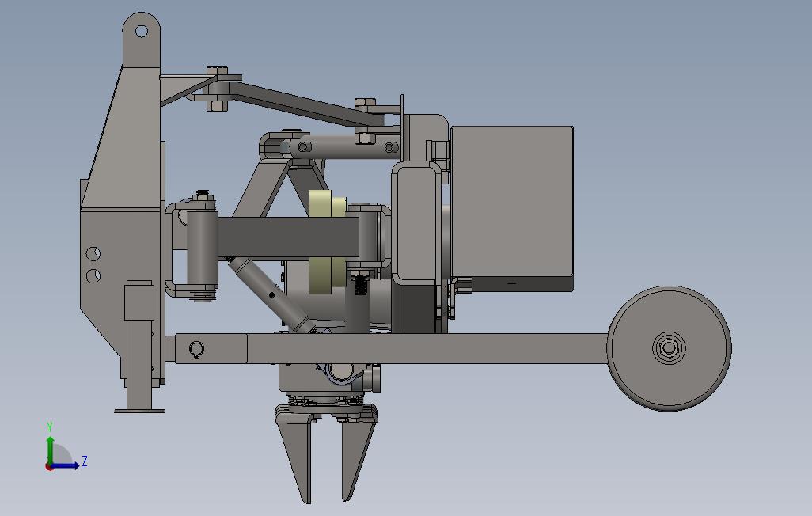Click the green Y axis of the triad
812x516 pixels.
50,450
